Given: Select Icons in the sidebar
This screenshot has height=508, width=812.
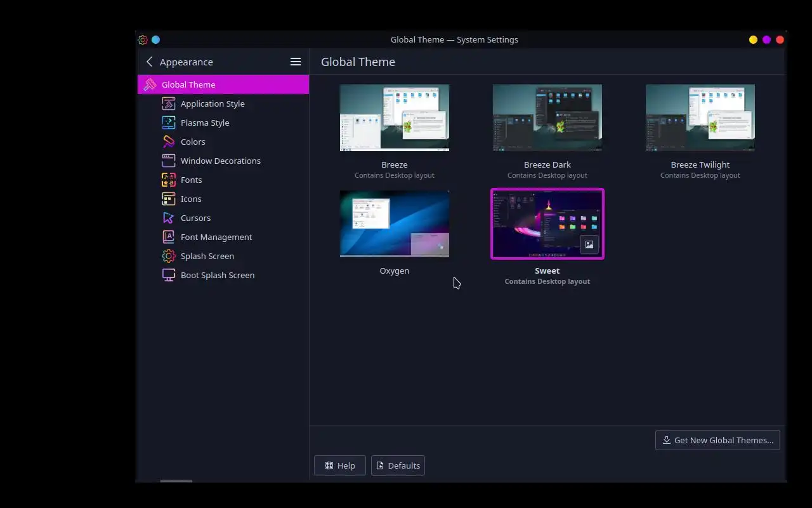Looking at the screenshot, I should click(223, 199).
